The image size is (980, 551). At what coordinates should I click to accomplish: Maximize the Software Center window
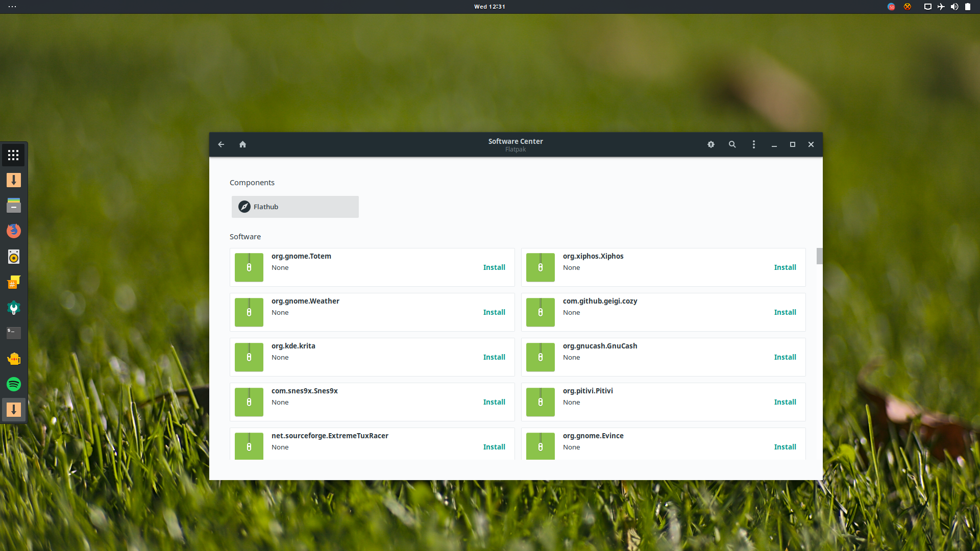(793, 144)
